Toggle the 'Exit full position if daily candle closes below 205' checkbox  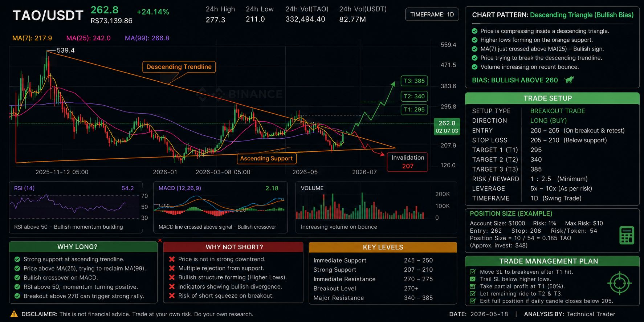coord(473,301)
